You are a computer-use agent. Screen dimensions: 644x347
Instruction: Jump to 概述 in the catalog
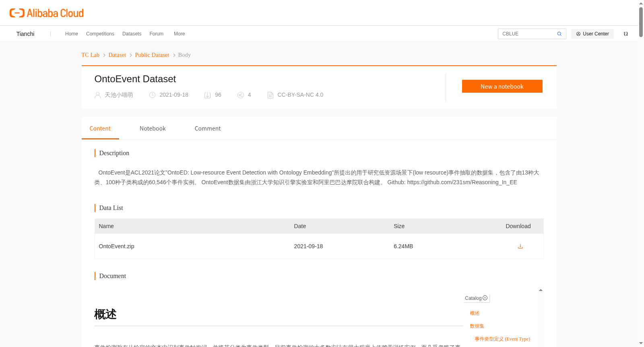pos(475,313)
